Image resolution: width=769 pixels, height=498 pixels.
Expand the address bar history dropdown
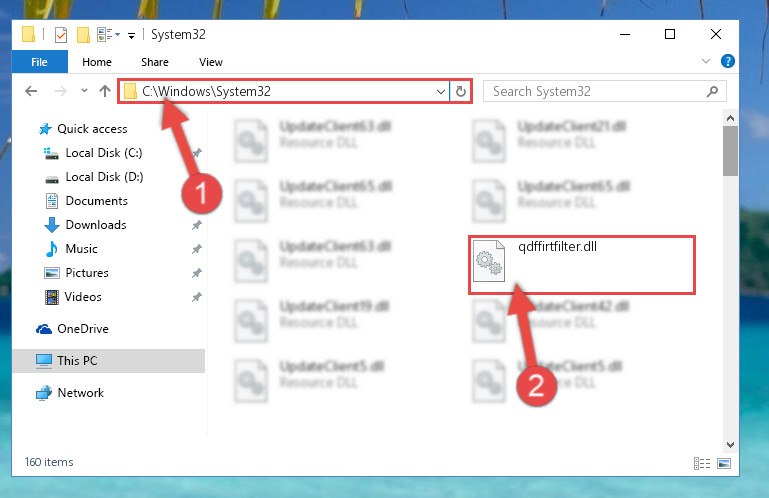click(x=440, y=92)
